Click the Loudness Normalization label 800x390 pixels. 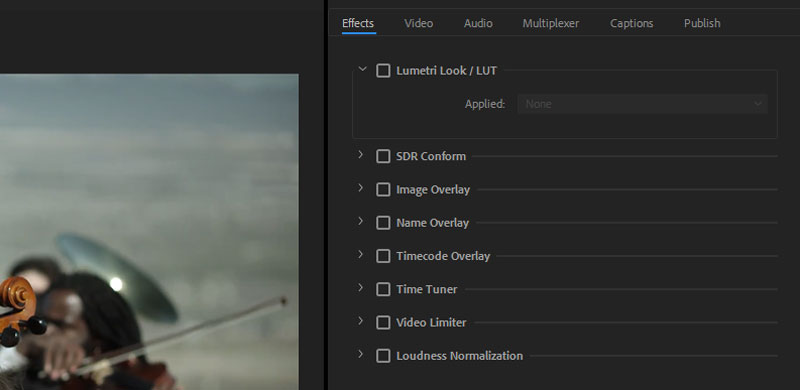[460, 356]
